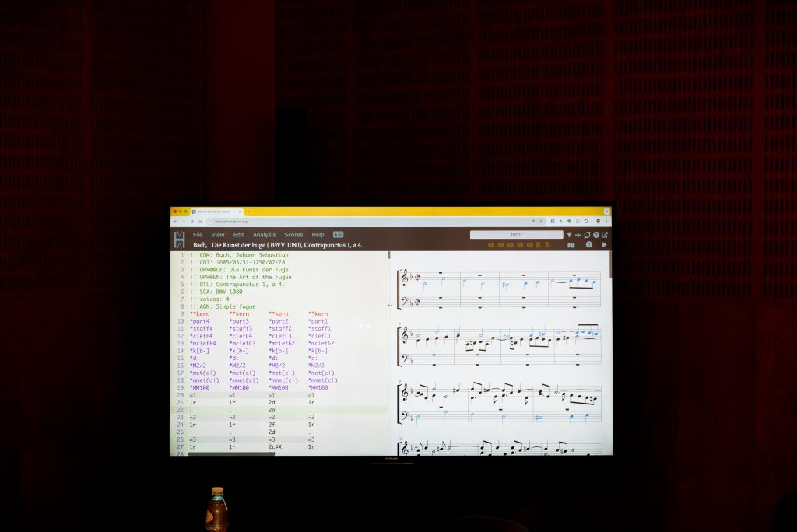
Task: Click the '*mclefG2' token in the part2 column
Action: pos(282,344)
